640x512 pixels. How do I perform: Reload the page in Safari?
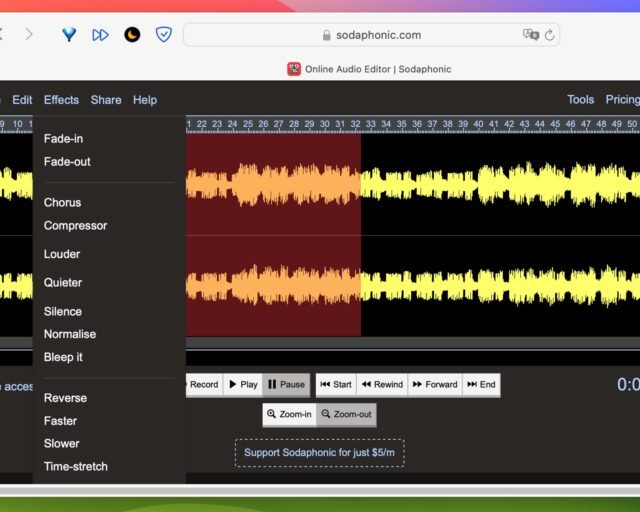pos(549,35)
